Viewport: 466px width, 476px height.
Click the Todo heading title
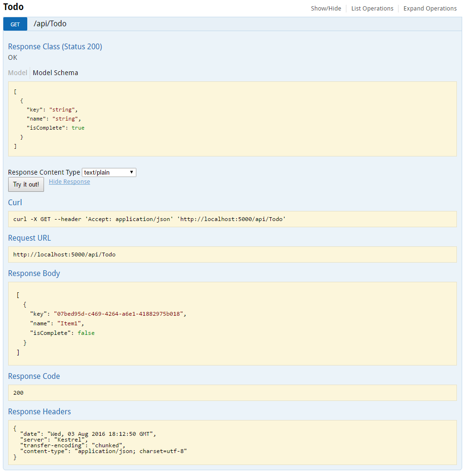13,7
